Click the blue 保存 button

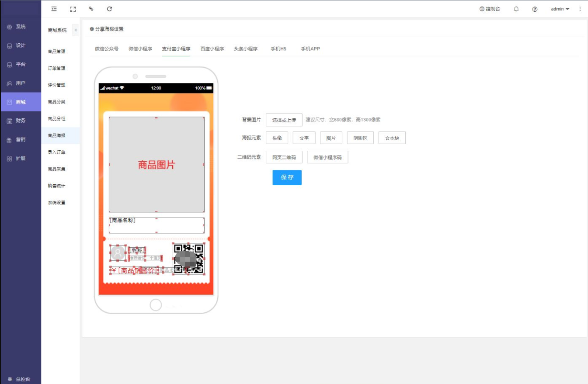tap(287, 177)
